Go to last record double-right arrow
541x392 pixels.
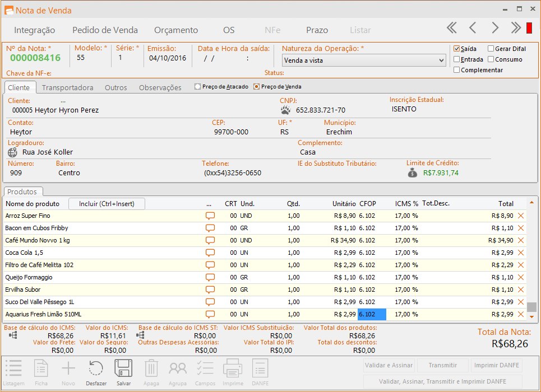pyautogui.click(x=516, y=28)
